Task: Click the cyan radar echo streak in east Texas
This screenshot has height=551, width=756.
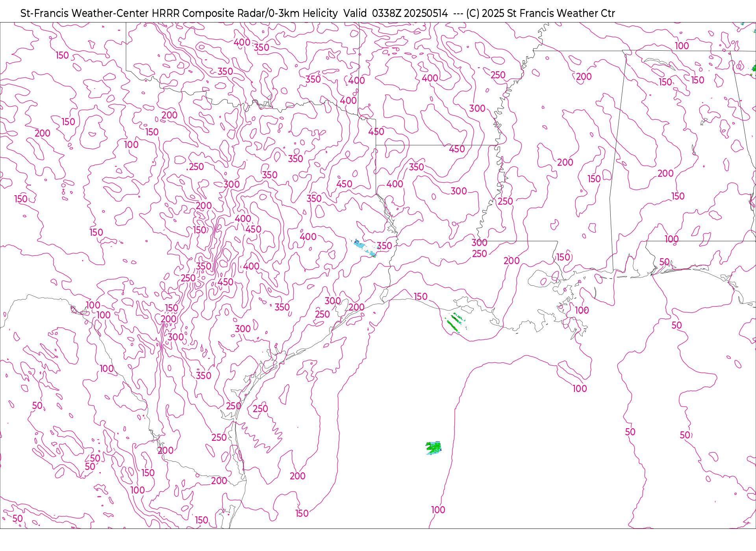Action: click(x=364, y=248)
